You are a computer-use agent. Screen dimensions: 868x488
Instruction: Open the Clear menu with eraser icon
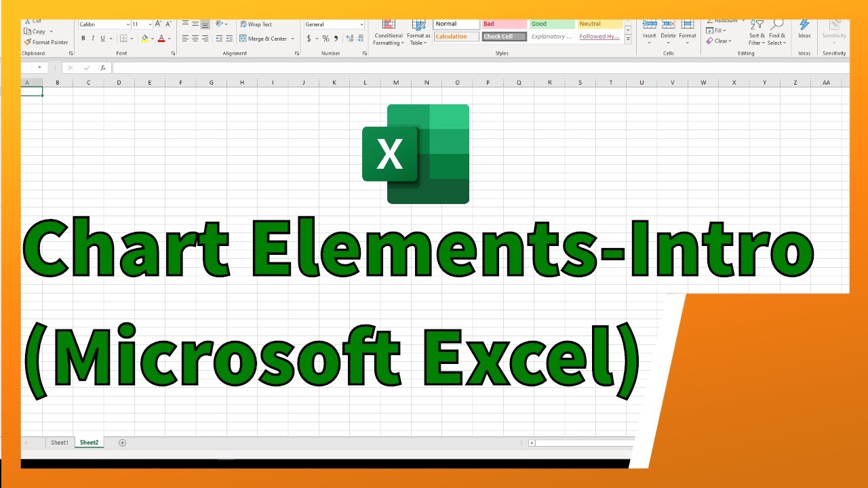pyautogui.click(x=719, y=41)
